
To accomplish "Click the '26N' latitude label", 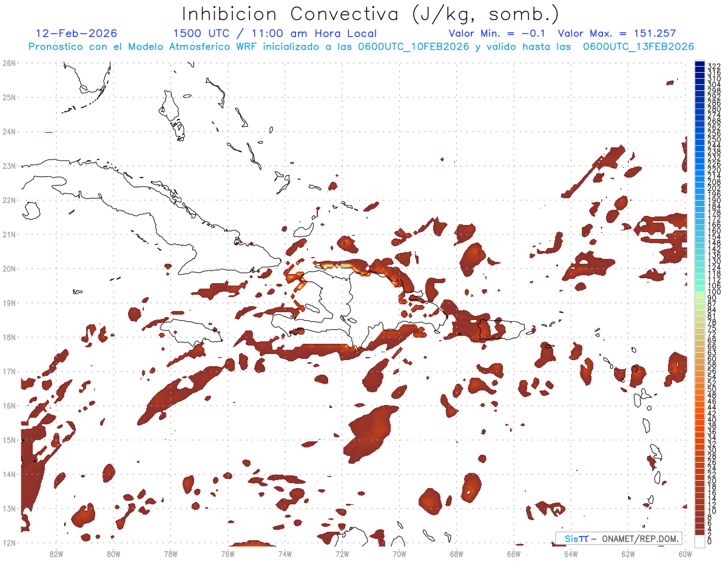I will point(9,63).
